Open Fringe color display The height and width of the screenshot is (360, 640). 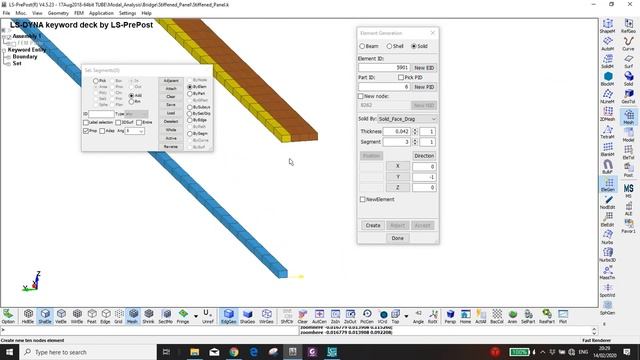point(183,316)
